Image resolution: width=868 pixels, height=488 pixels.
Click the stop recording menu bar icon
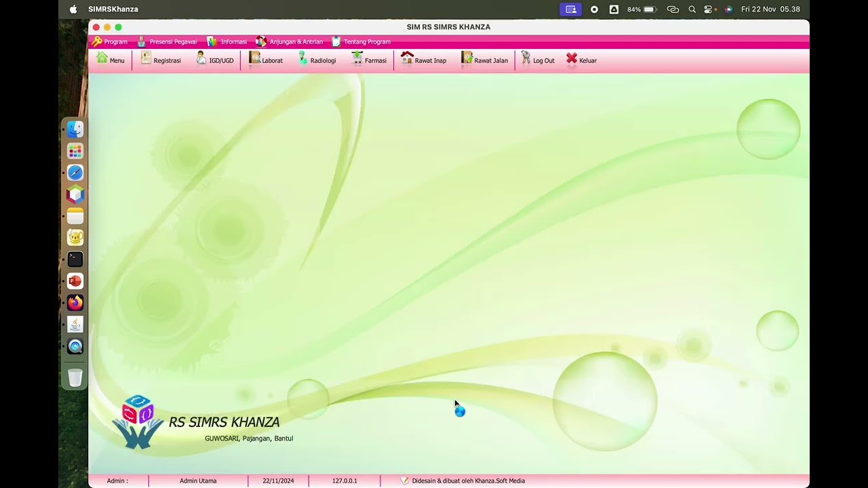coord(594,9)
